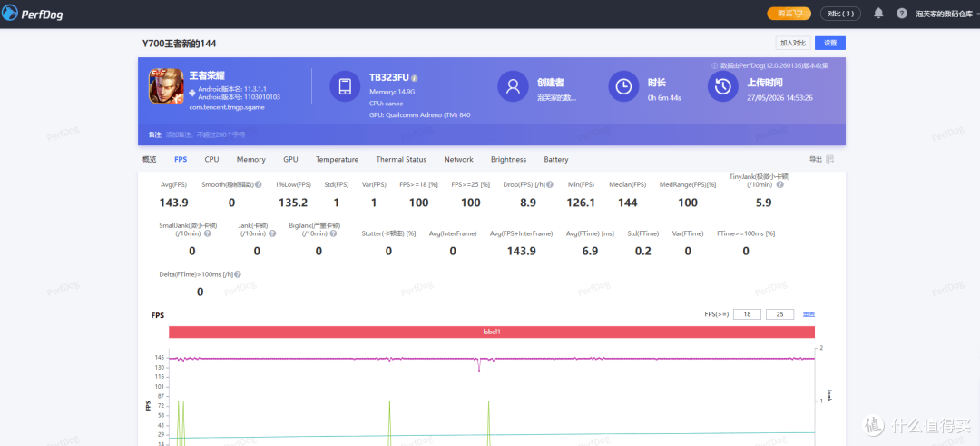This screenshot has height=446, width=980.
Task: Select the FPS tab
Action: 181,160
